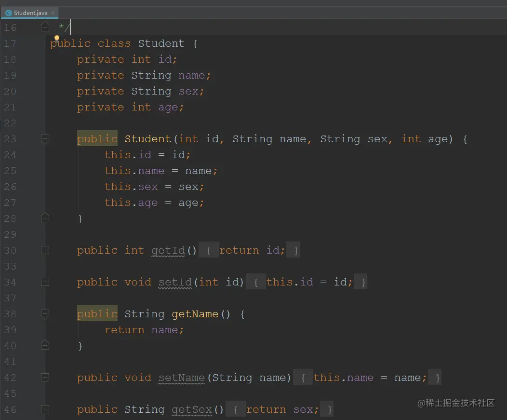Click the closing comment '*/' on line 16

(x=64, y=27)
